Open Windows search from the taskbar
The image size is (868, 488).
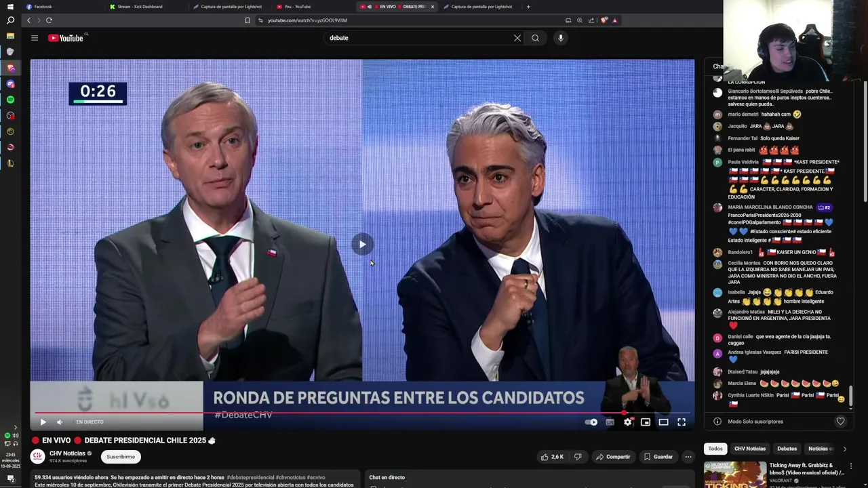point(10,21)
